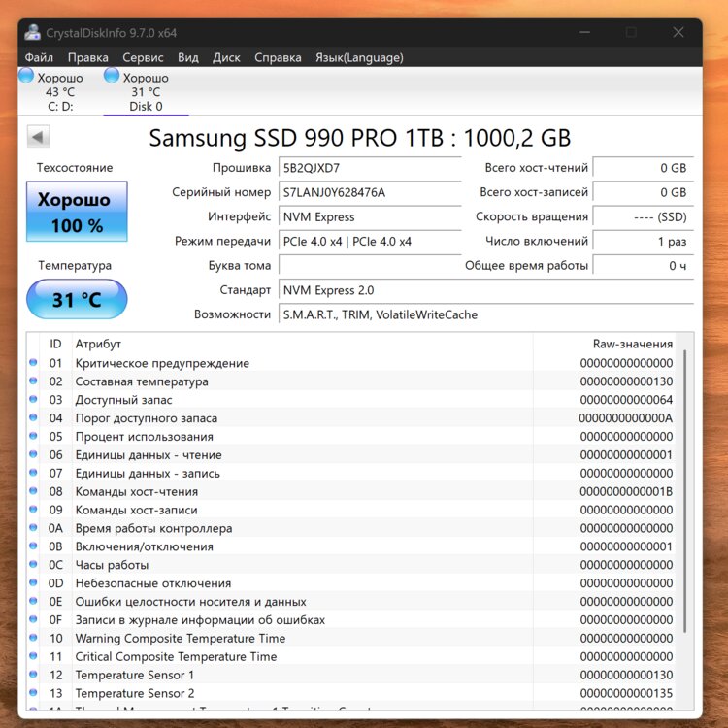This screenshot has width=728, height=728.
Task: Open the Сервис menu
Action: 143,57
